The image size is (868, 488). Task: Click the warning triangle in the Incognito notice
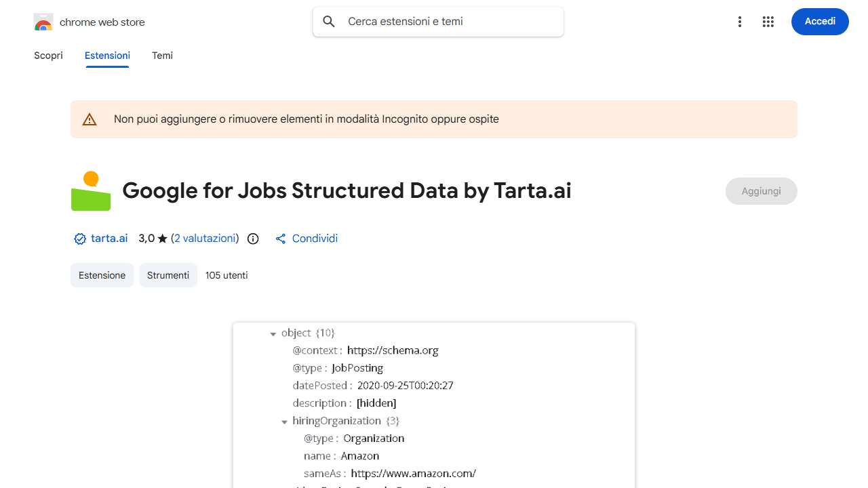(89, 119)
